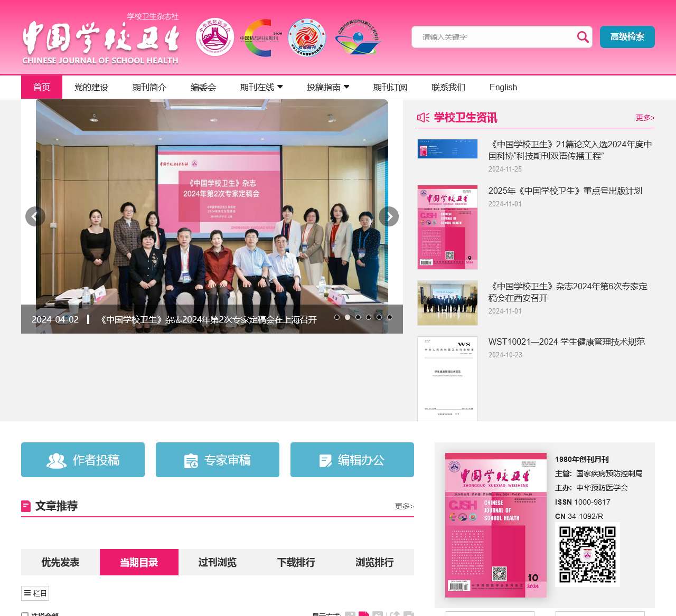Select the fifth carousel dot indicator

pos(379,317)
